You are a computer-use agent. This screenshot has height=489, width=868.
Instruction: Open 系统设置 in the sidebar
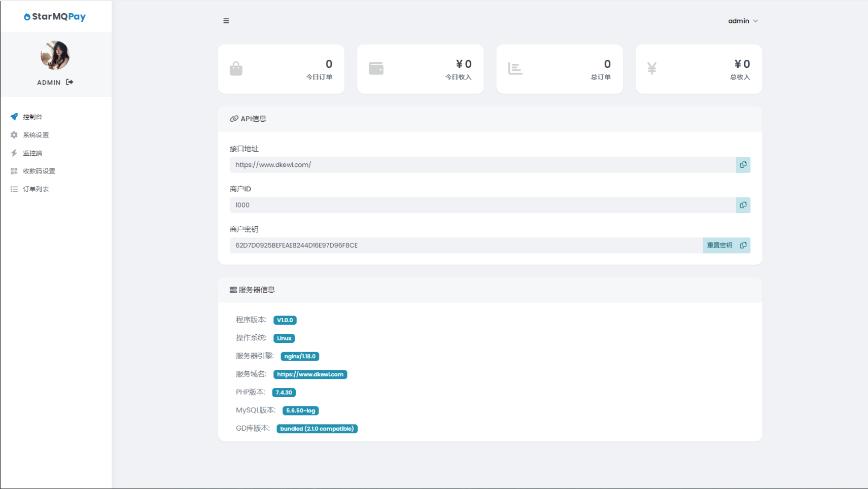36,135
